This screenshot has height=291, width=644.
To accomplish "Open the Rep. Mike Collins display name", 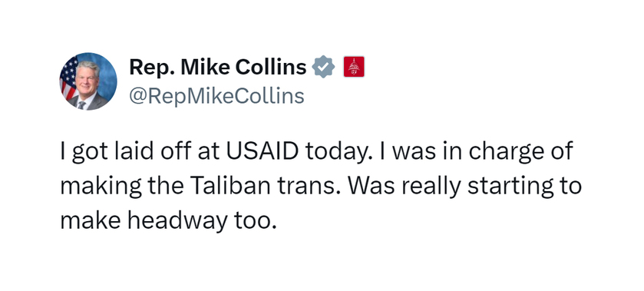I will click(218, 67).
